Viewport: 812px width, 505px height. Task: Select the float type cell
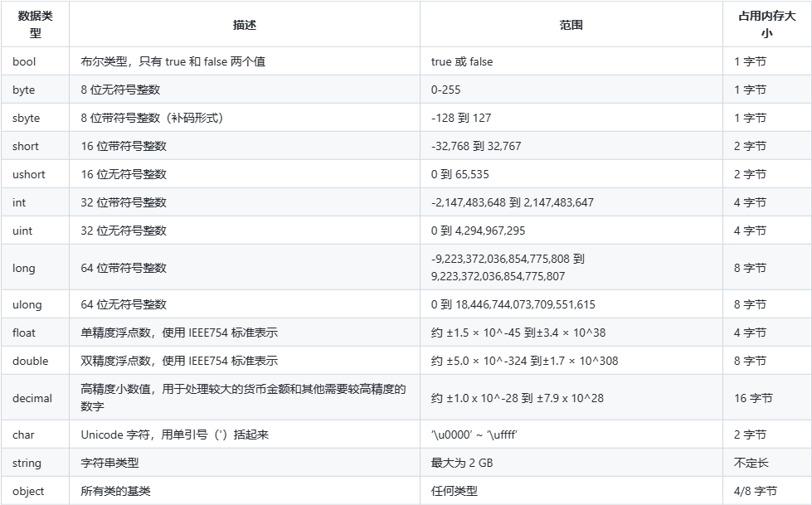(x=35, y=333)
